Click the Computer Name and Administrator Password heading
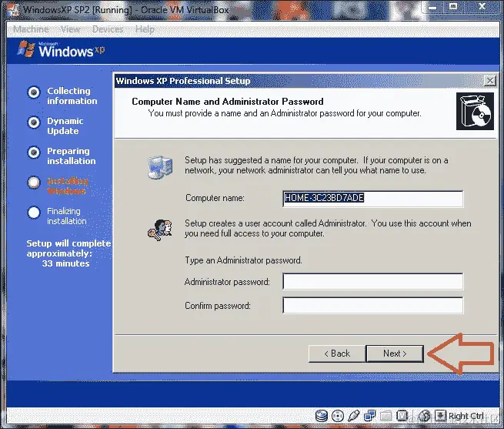Screen dimensions: 504x429 (228, 102)
